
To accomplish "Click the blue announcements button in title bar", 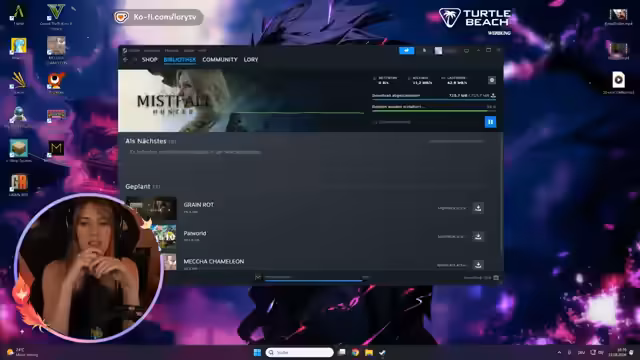I will (406, 50).
